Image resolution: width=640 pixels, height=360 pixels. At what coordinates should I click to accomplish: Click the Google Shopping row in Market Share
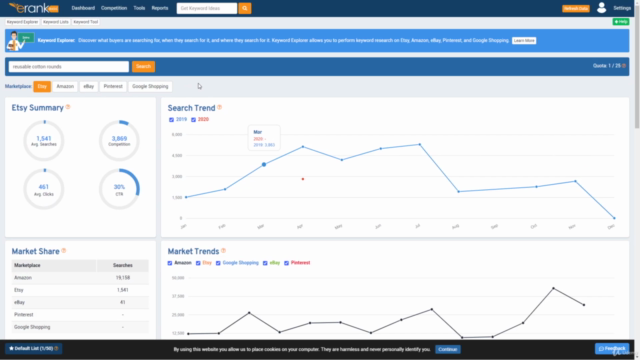coord(80,327)
